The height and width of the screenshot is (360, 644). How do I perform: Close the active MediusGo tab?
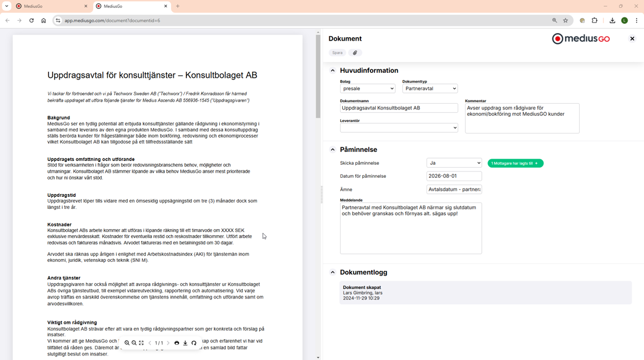coord(166,6)
